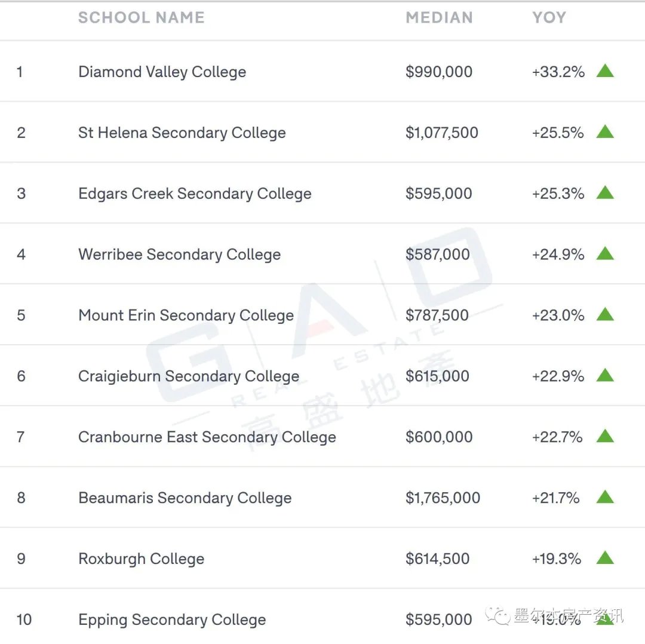Click green arrow for Roxburgh College
The image size is (645, 644).
(604, 558)
